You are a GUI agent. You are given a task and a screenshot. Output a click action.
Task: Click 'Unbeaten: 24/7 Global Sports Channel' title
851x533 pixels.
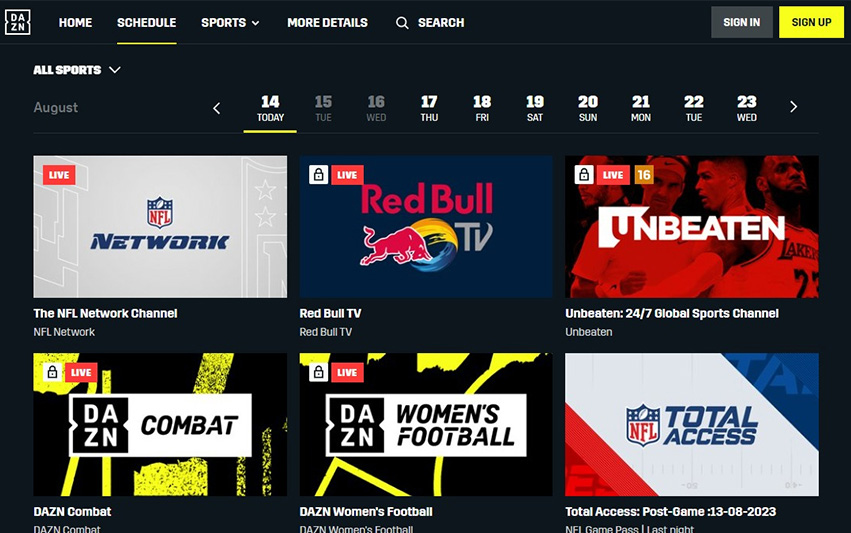pos(672,313)
